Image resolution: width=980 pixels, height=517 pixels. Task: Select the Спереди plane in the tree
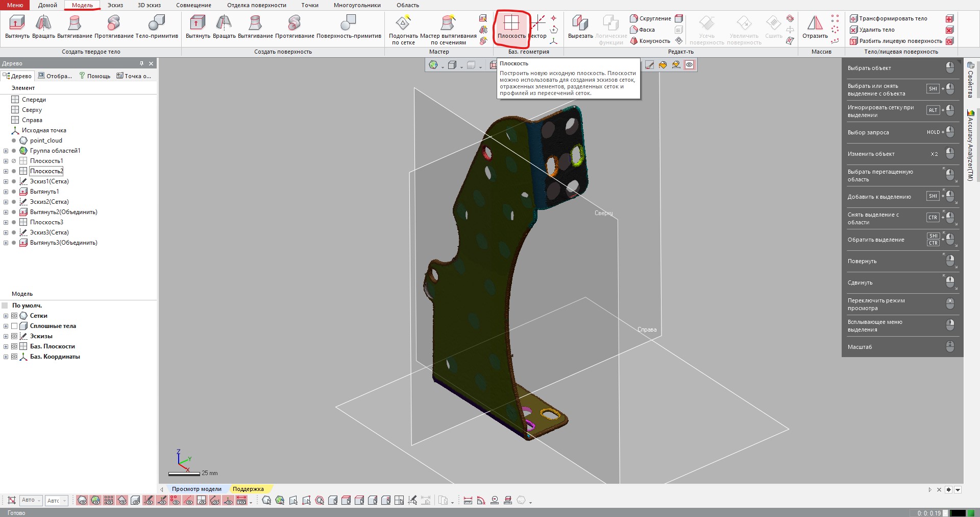[34, 100]
